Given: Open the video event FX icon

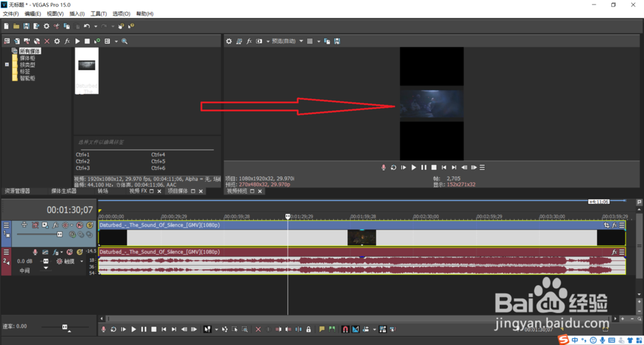Looking at the screenshot, I should point(614,225).
